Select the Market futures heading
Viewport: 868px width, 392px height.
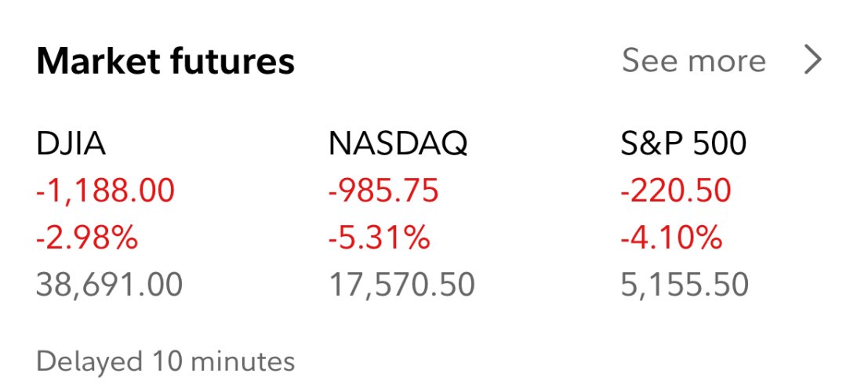coord(165,61)
